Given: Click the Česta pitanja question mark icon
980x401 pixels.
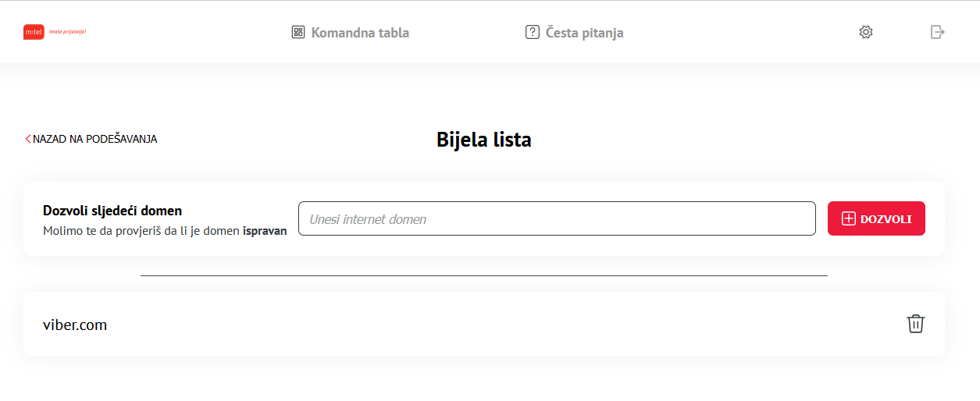Looking at the screenshot, I should point(533,32).
